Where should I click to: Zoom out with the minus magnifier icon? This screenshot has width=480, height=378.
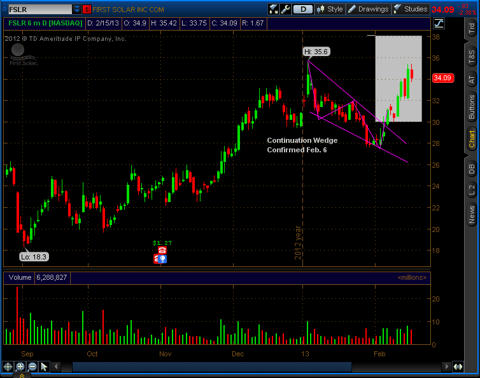pos(32,367)
